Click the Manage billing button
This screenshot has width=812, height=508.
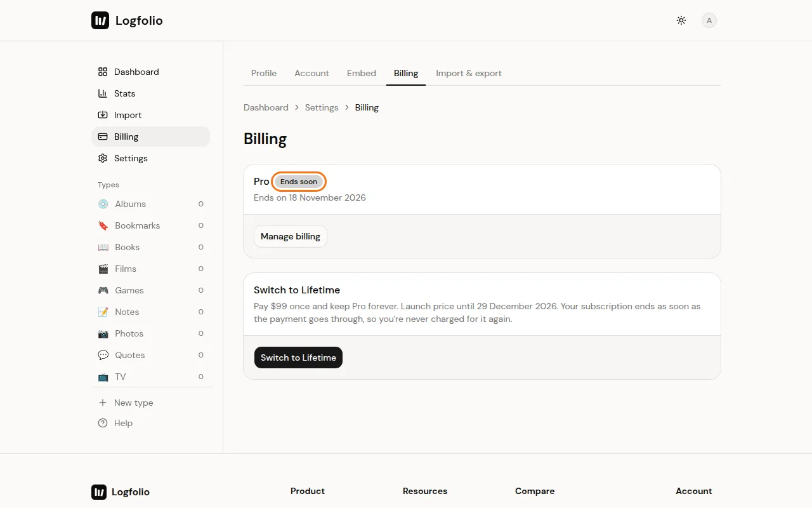tap(291, 236)
